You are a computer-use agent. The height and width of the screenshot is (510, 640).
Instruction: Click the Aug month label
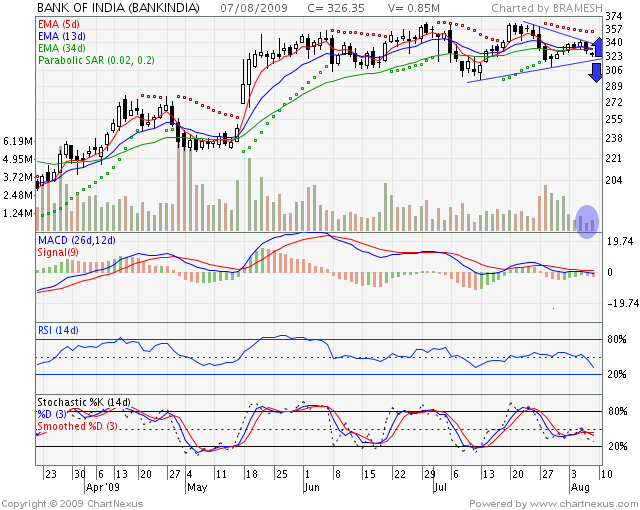click(580, 487)
